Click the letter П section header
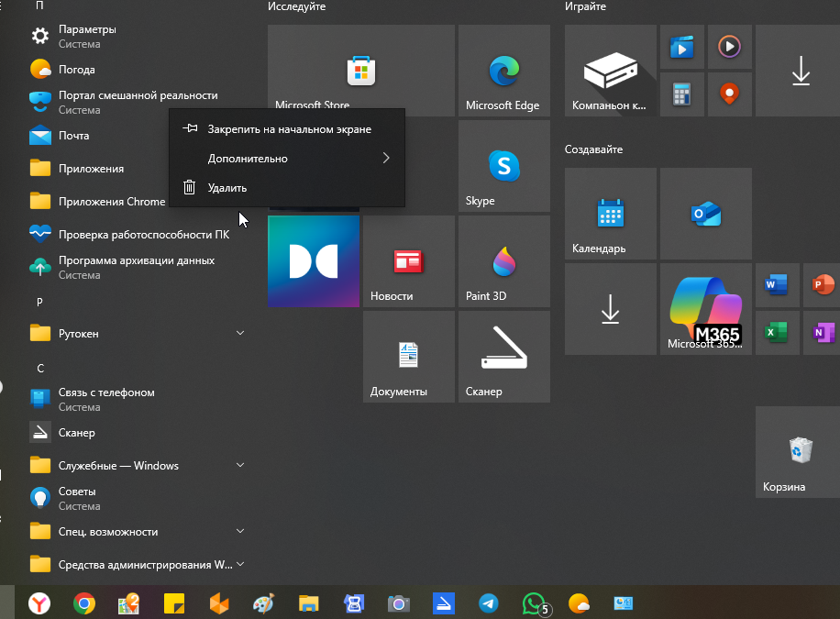Screen dimensions: 840x619 pyautogui.click(x=39, y=6)
